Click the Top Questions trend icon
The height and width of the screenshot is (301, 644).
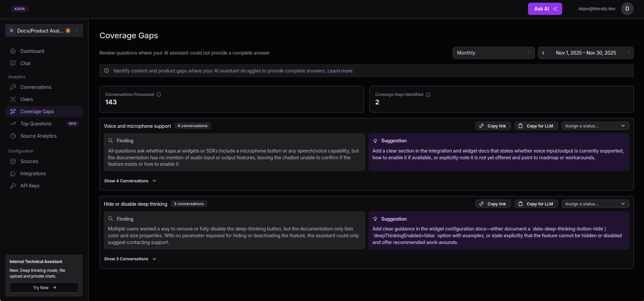pyautogui.click(x=13, y=124)
